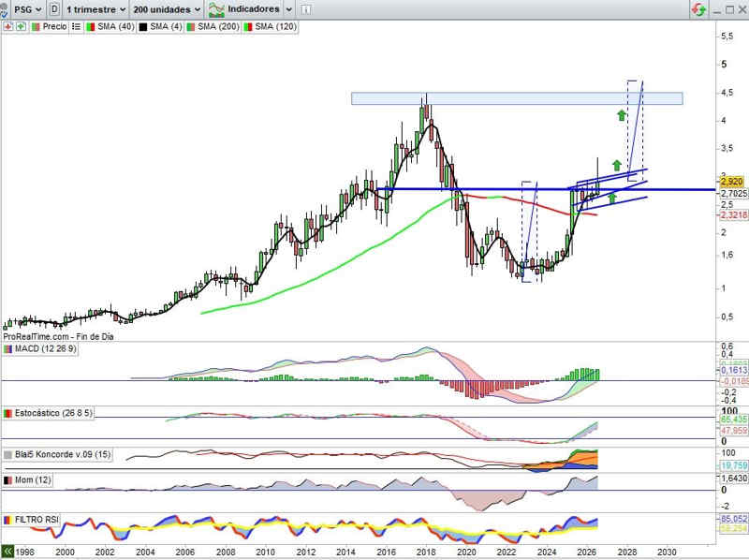Open FILTRO RSI panel label
This screenshot has width=749, height=560.
37,520
